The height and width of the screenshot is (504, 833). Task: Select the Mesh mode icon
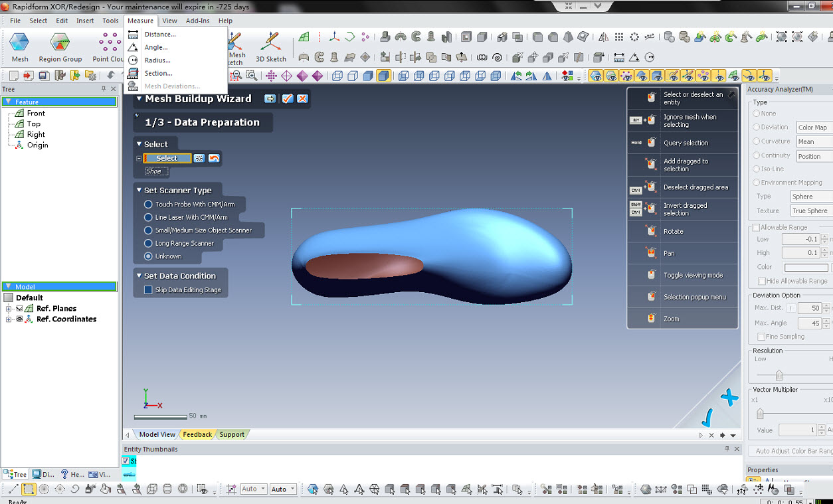coord(19,46)
